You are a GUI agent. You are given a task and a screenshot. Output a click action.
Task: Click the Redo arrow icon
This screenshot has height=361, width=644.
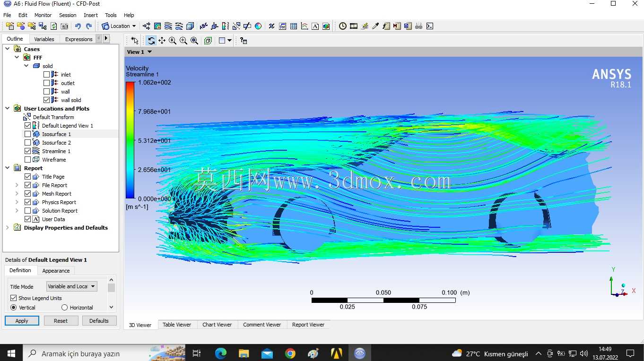pos(89,26)
